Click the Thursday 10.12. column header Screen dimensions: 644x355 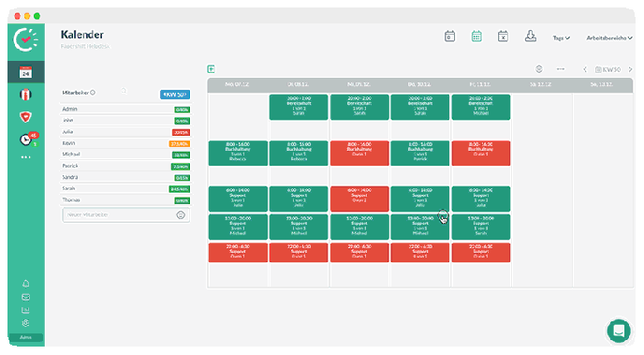coord(419,84)
